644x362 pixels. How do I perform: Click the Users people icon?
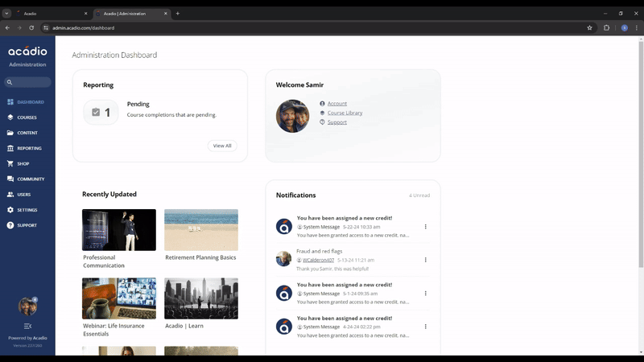10,195
